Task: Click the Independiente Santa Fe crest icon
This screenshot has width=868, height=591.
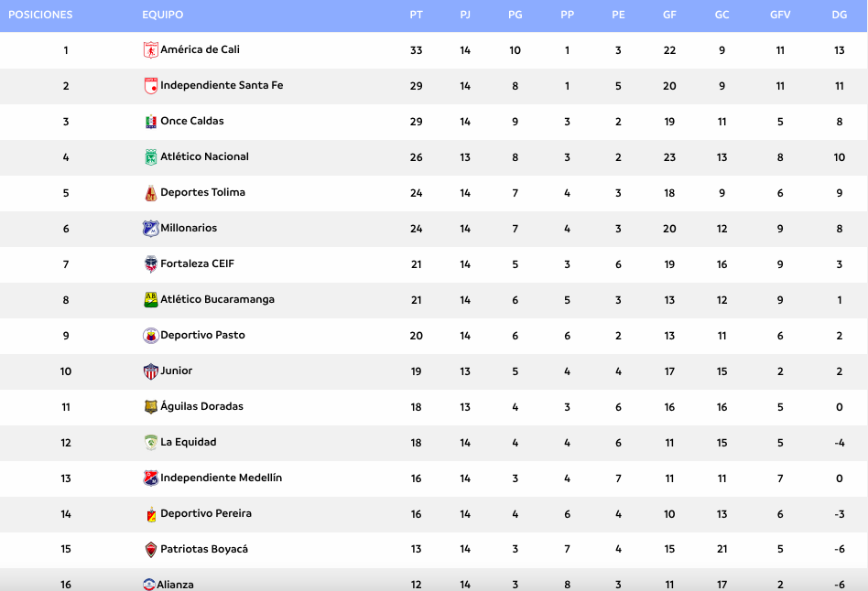Action: 150,86
